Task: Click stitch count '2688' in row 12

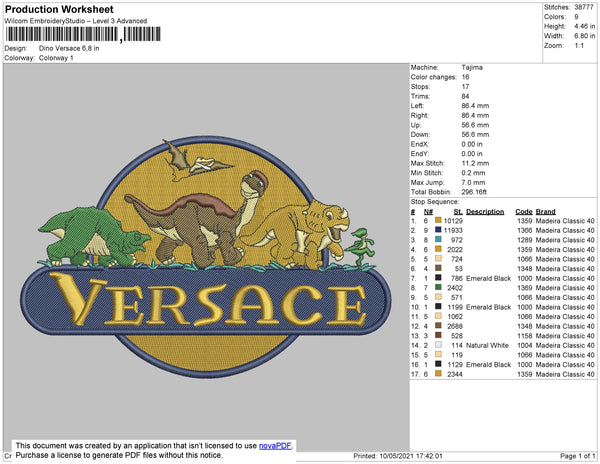Action: point(455,326)
